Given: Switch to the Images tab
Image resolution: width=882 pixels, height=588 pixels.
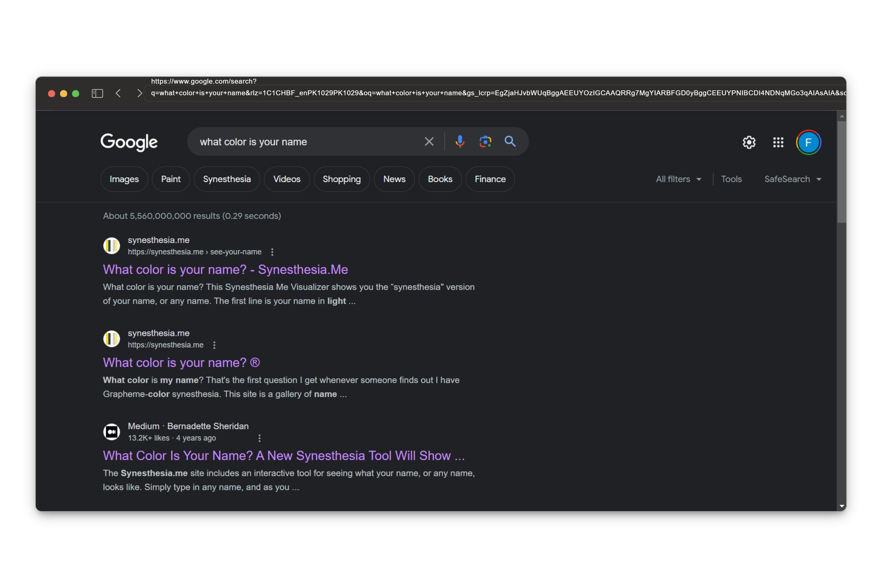Looking at the screenshot, I should pyautogui.click(x=124, y=179).
